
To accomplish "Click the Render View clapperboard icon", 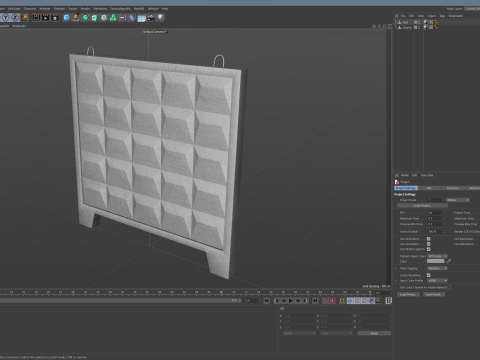I will (36, 17).
